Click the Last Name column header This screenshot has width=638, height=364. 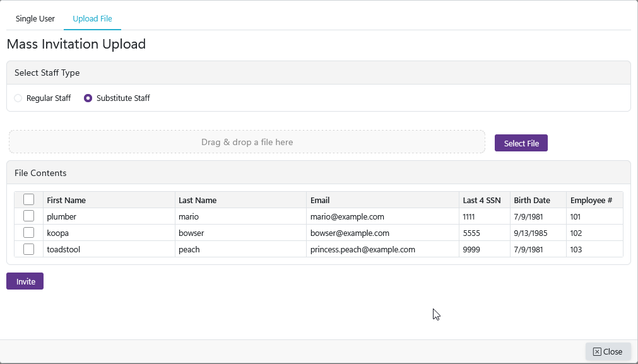pos(198,201)
